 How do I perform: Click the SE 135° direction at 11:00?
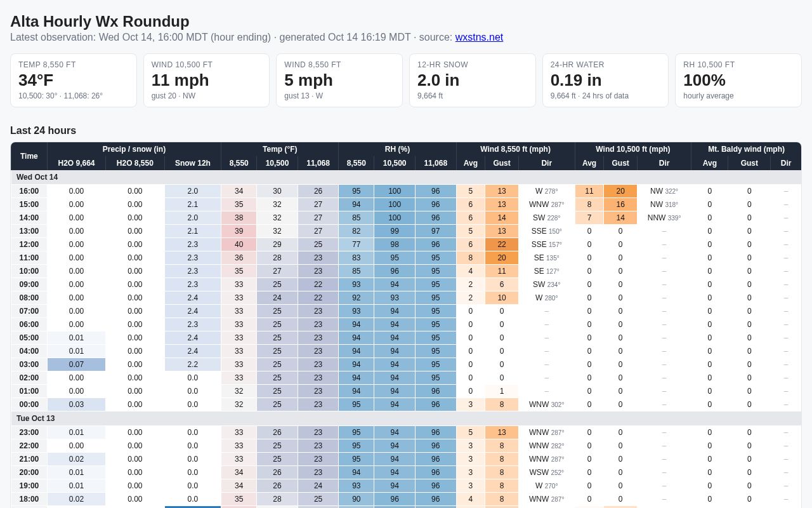click(547, 258)
